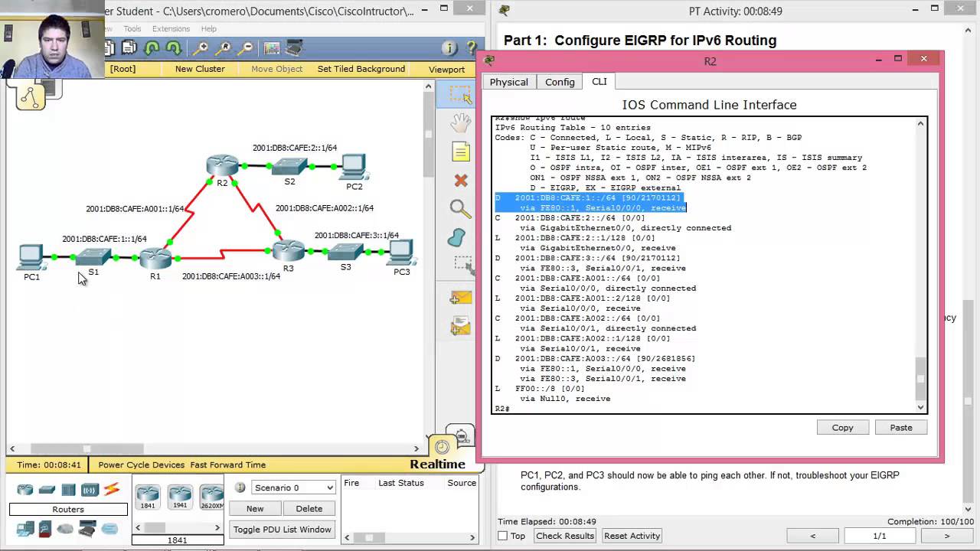Screen dimensions: 980x551
Task: Click the Copy button in R2 CLI
Action: coord(843,428)
